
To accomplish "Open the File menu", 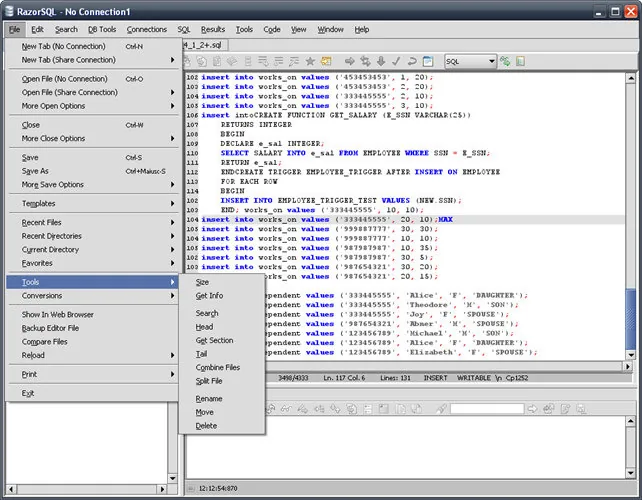I will (x=14, y=29).
